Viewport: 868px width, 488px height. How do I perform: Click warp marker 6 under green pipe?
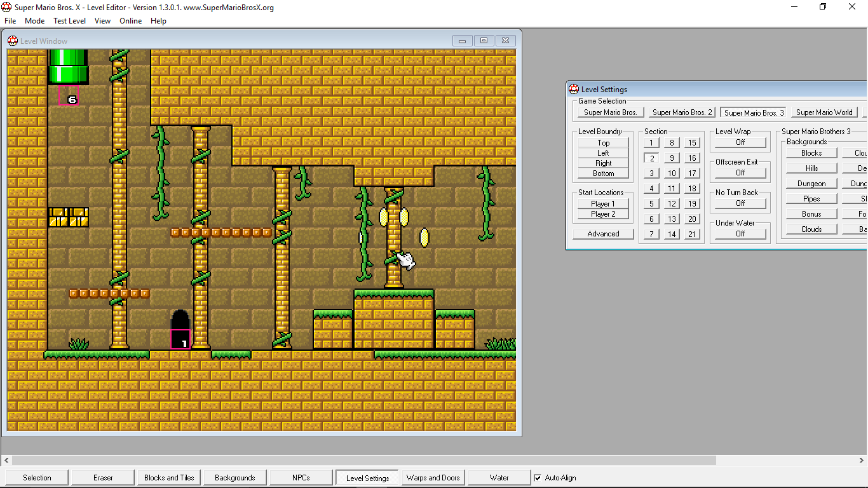69,95
